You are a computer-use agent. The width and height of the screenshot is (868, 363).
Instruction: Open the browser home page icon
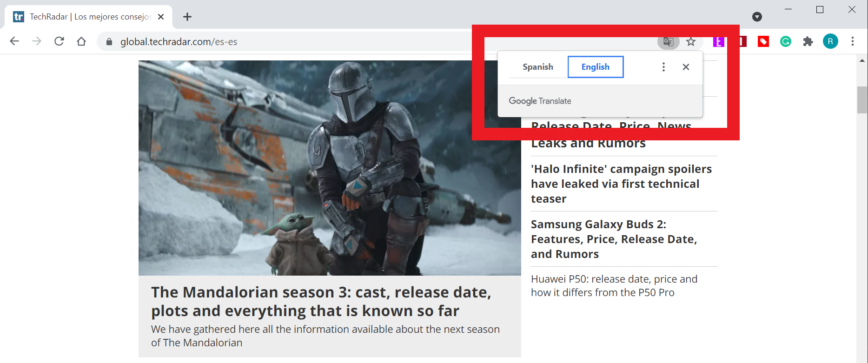[81, 41]
